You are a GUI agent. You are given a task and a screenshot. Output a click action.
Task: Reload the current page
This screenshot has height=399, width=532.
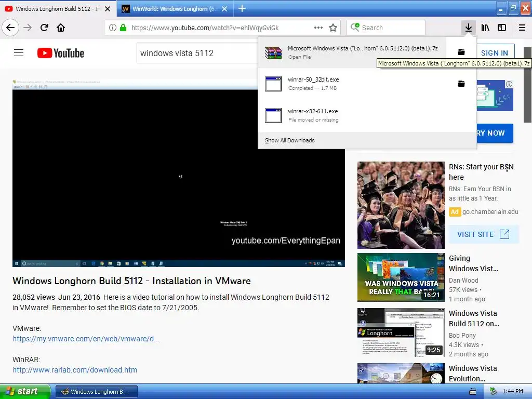tap(44, 28)
